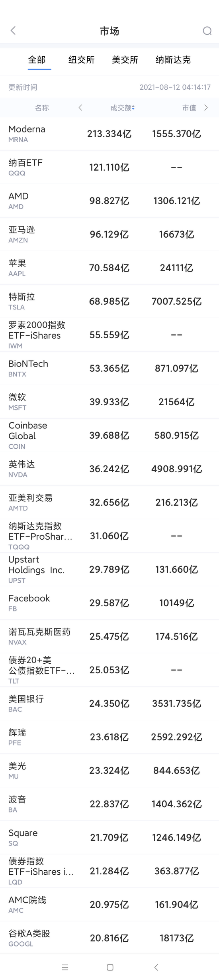219x980 pixels.
Task: Tap the Android home square icon
Action: [x=110, y=967]
